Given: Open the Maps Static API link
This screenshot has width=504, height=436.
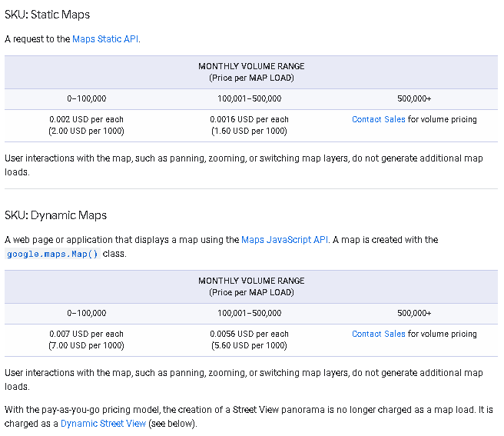Looking at the screenshot, I should click(105, 39).
